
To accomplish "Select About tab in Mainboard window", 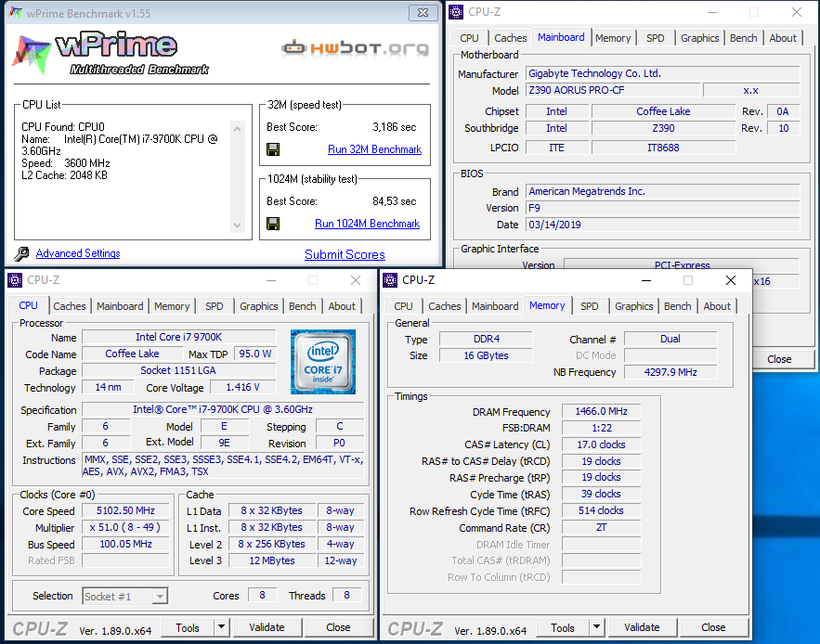I will 783,38.
